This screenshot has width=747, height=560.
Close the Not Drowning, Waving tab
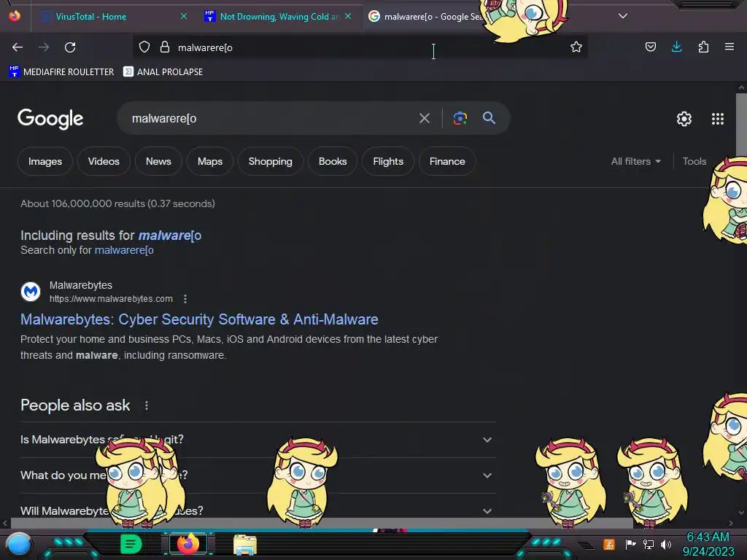(x=348, y=16)
